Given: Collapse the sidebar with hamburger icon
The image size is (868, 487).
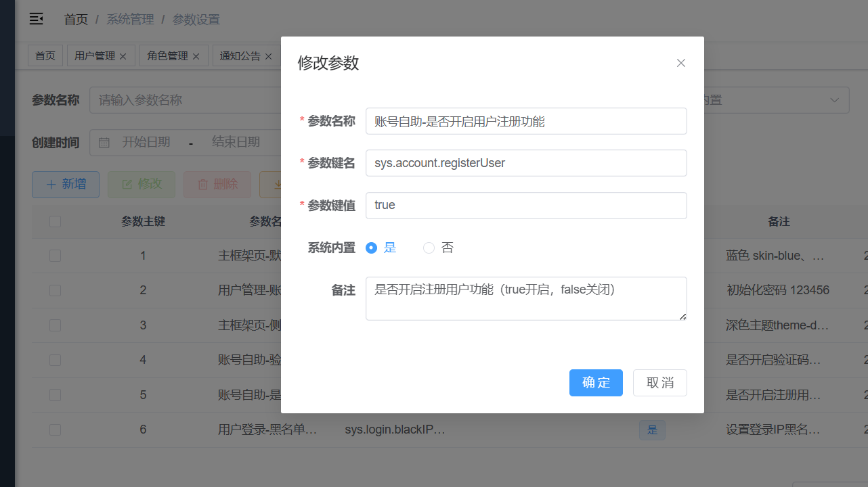Looking at the screenshot, I should coord(36,19).
